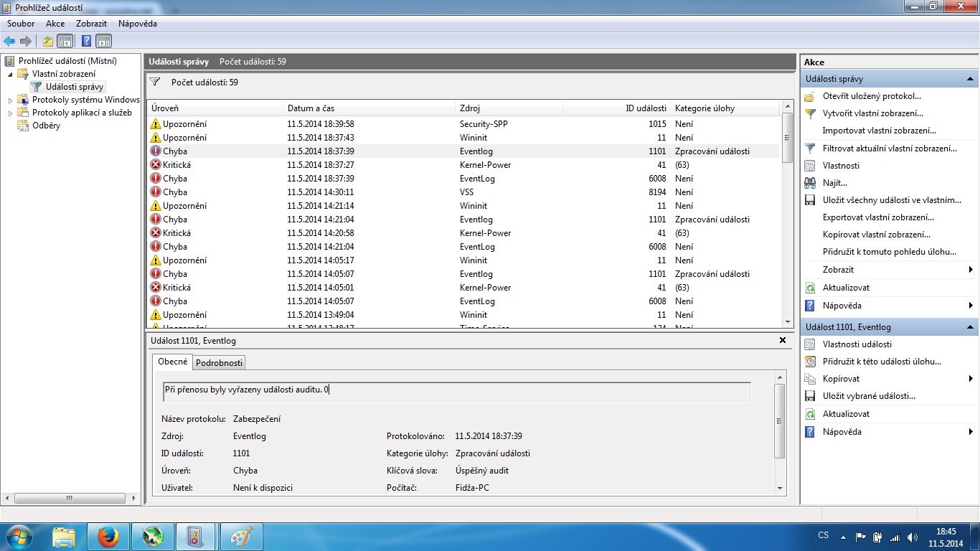
Task: Sort by the Úroveň column header
Action: (x=215, y=108)
